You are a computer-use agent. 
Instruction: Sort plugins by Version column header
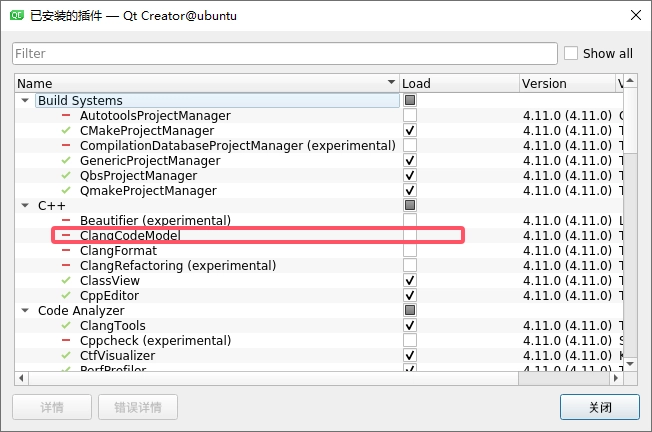tap(565, 84)
